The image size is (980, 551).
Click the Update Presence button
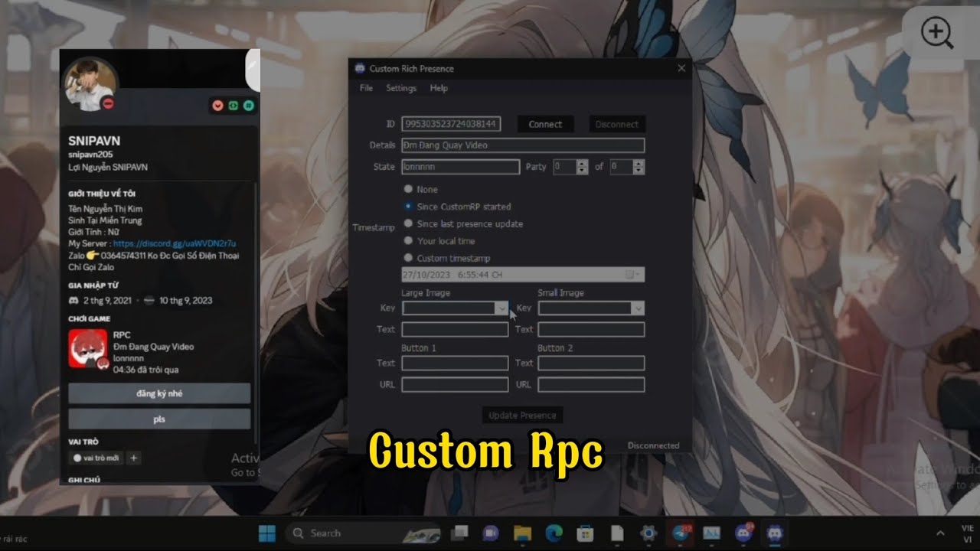point(523,416)
